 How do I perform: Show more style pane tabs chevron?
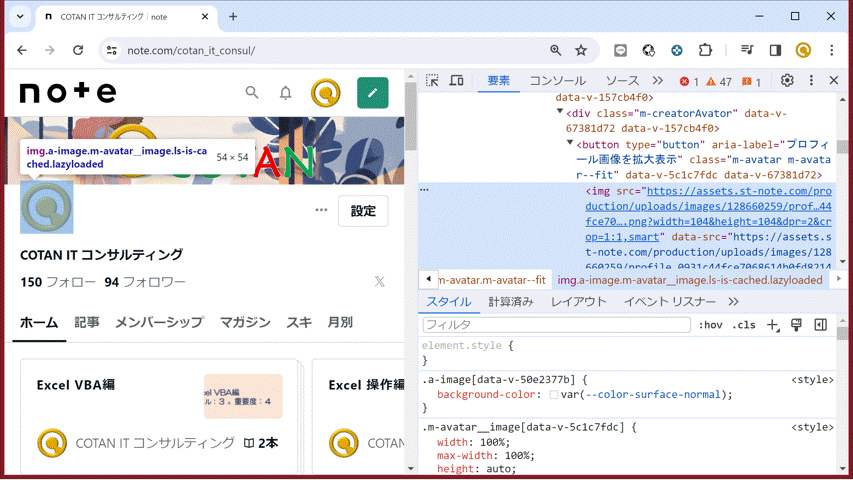pyautogui.click(x=733, y=301)
